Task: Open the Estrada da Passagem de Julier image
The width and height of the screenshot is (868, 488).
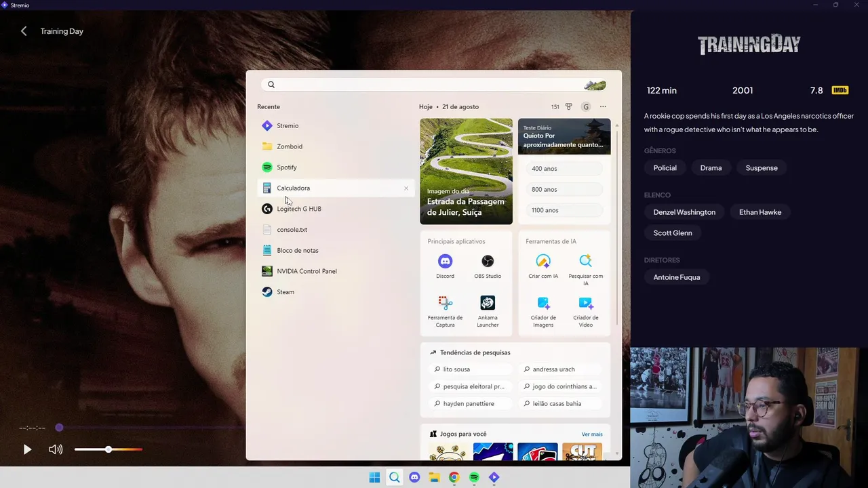Action: (466, 171)
